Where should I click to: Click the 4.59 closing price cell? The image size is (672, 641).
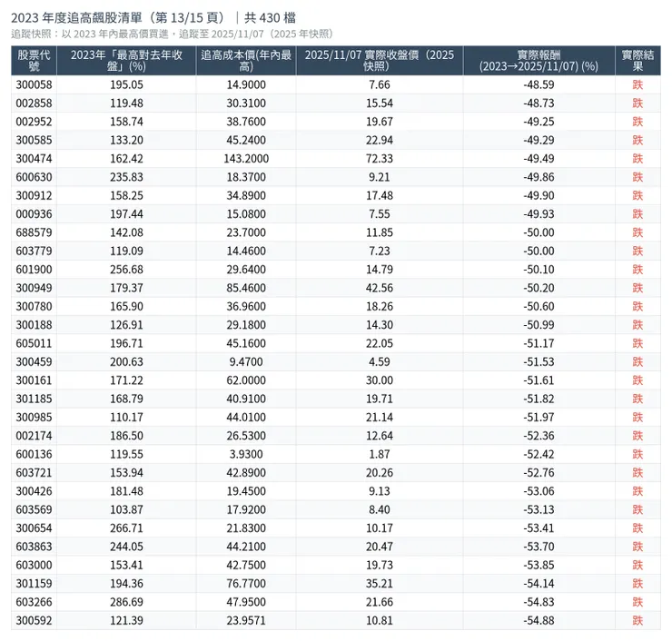[x=380, y=361]
